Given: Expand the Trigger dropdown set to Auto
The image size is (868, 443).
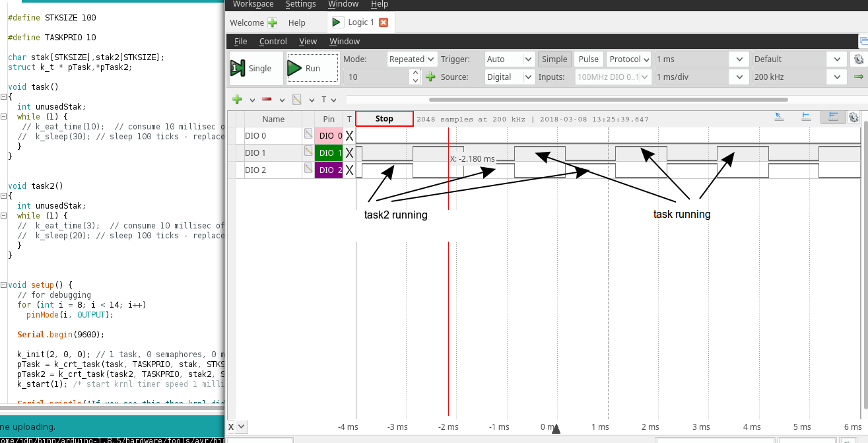Looking at the screenshot, I should tap(510, 59).
